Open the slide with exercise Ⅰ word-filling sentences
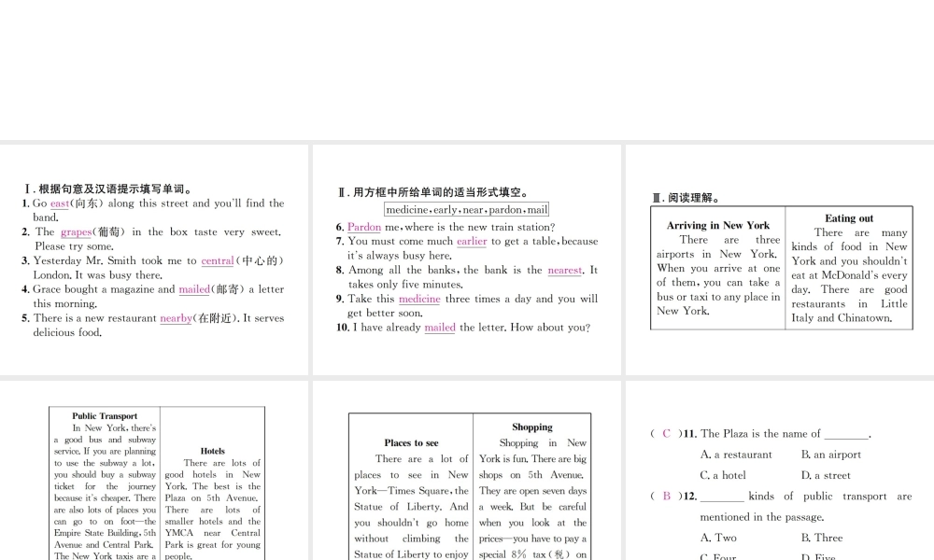934x560 pixels. (154, 259)
